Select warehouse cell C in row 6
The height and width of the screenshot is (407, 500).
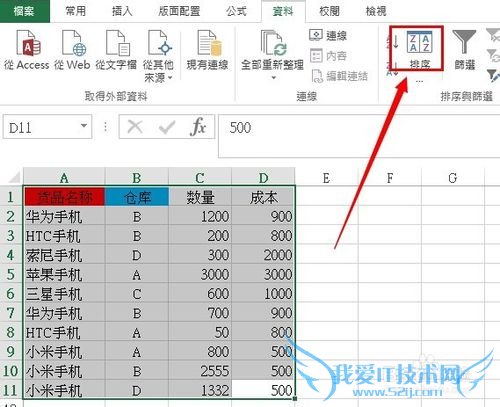click(137, 294)
